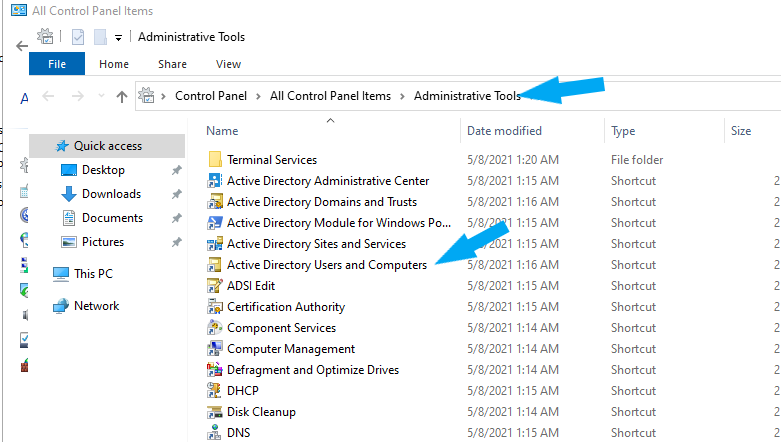Click the Properties checkmark icon in quick toolbar

78,37
